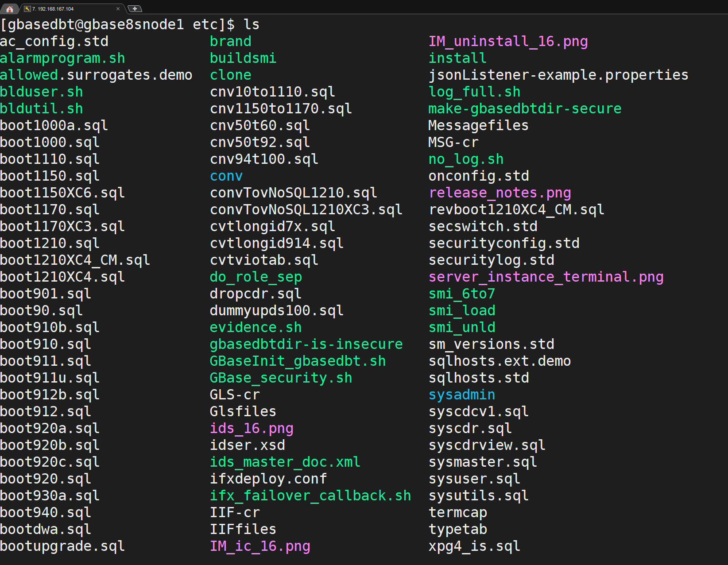Click the conv directory name
728x565 pixels.
click(x=226, y=176)
